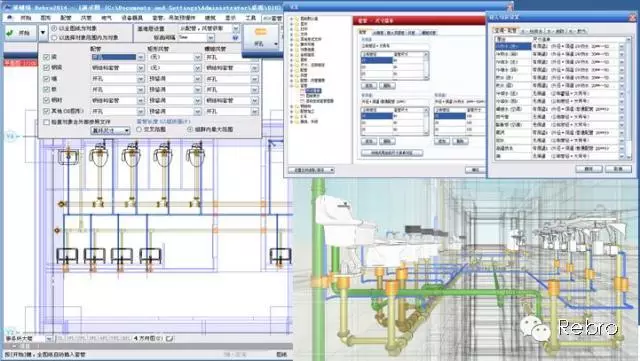Select the 'whole drawing as target' radio option
640x361 pixels.
click(54, 28)
